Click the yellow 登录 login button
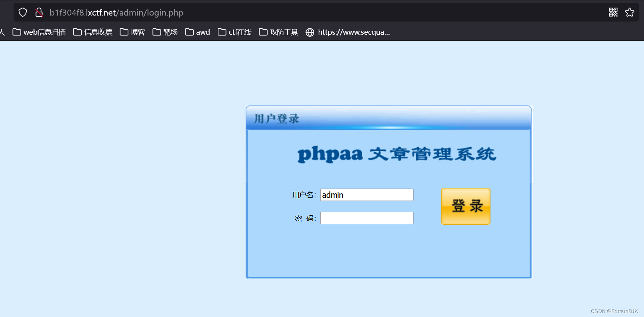 466,206
